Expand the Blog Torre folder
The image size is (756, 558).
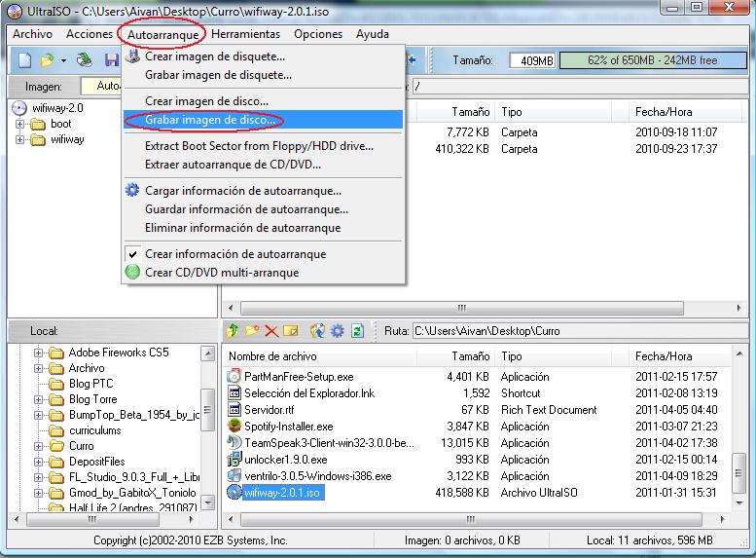click(38, 399)
